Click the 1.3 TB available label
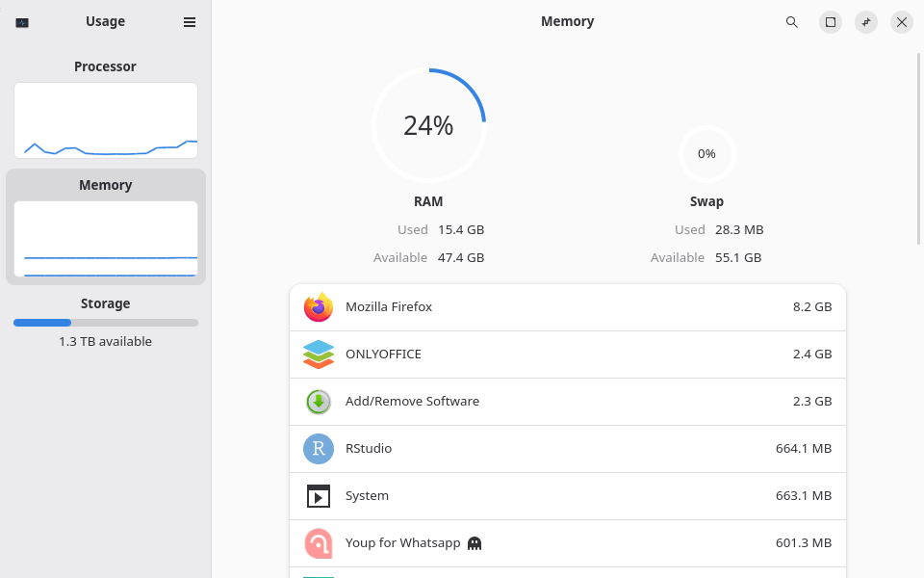Viewport: 924px width, 578px height. point(105,341)
